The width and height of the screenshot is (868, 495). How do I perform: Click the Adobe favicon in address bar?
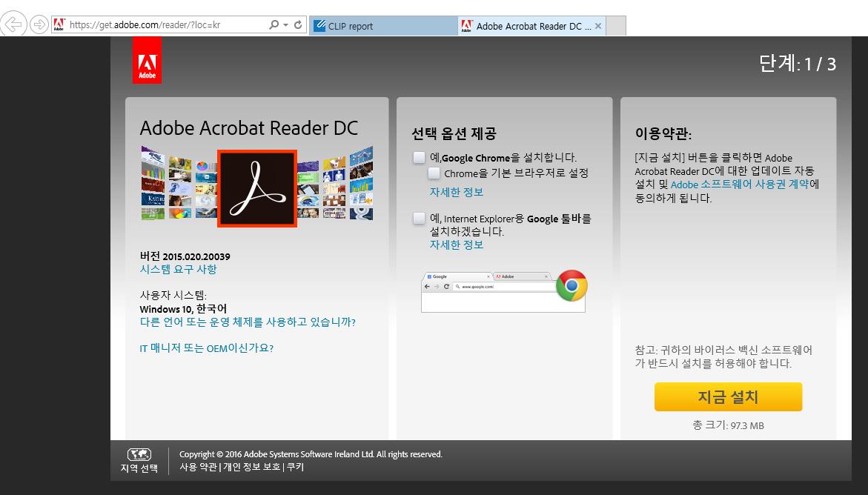[x=59, y=25]
